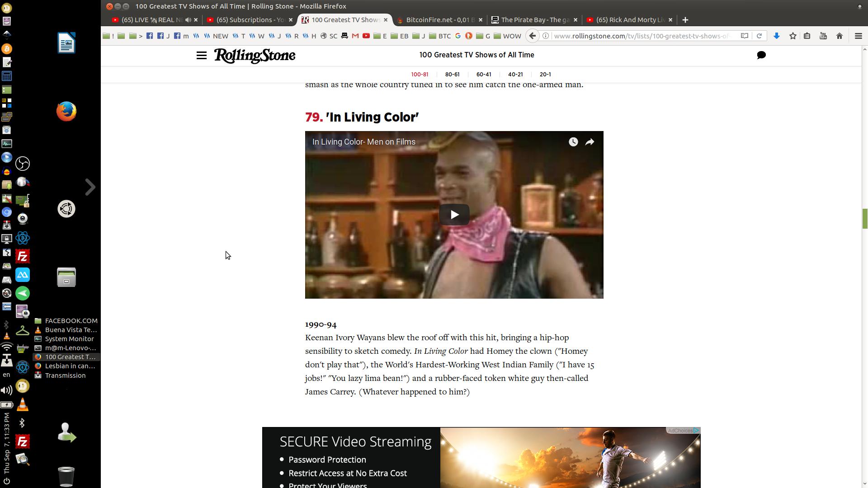Jump to the 60-41 section
This screenshot has height=488, width=868.
(x=484, y=75)
